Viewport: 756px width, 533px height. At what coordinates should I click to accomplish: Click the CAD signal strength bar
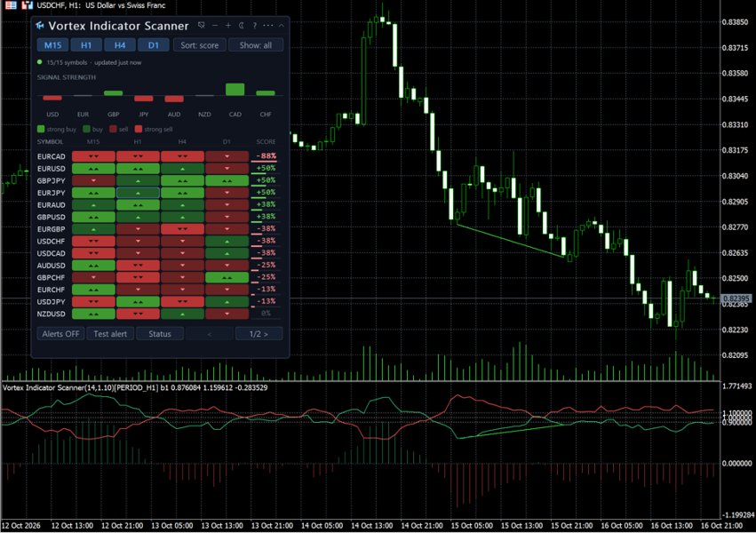pos(235,89)
